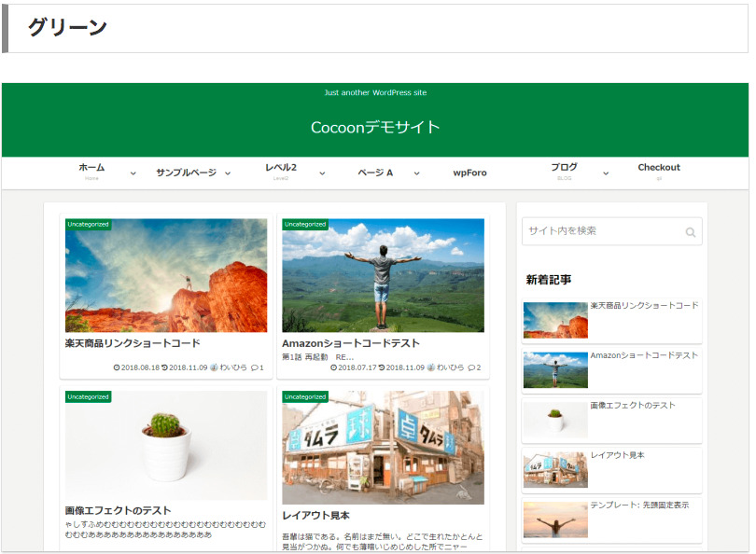Click Uncategorized label on street shop card
756x554 pixels.
[305, 397]
